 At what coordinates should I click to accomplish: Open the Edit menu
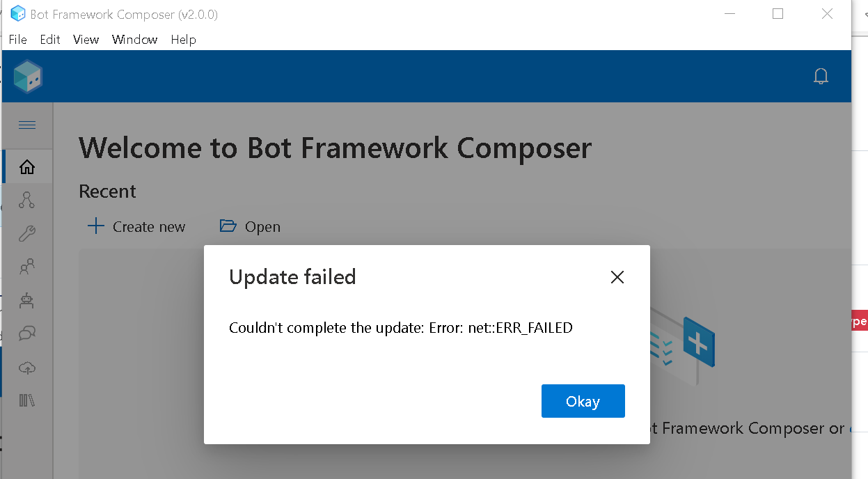tap(49, 40)
